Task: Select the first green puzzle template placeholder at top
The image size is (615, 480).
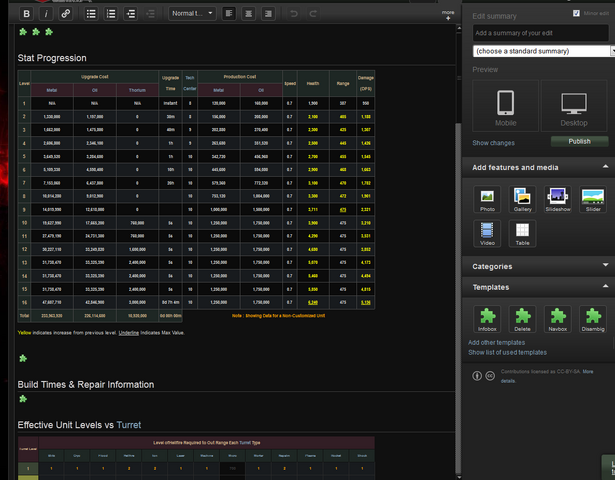Action: 23,32
